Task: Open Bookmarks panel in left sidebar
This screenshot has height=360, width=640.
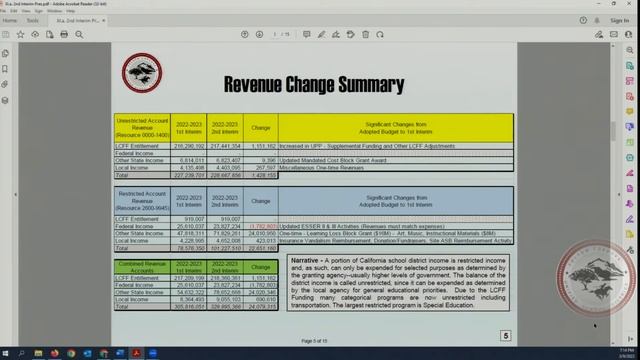Action: pos(5,69)
